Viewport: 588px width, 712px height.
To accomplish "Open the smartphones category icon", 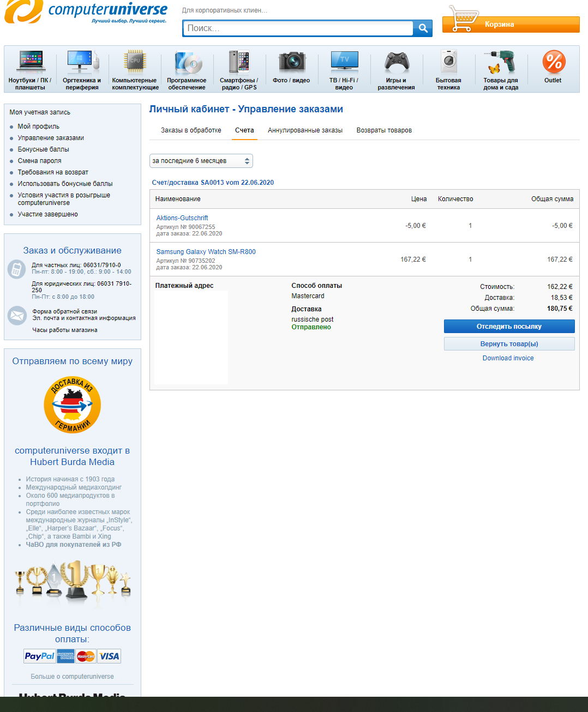I will pyautogui.click(x=239, y=62).
